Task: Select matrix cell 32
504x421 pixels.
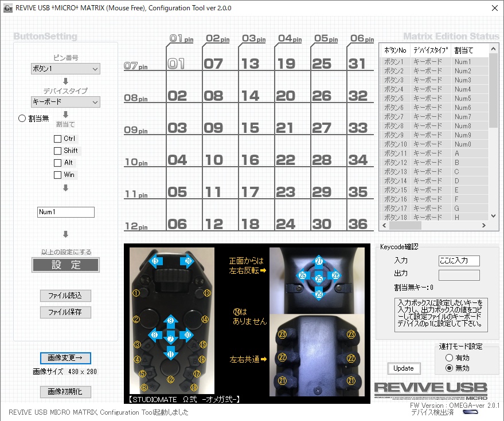Action: click(358, 96)
